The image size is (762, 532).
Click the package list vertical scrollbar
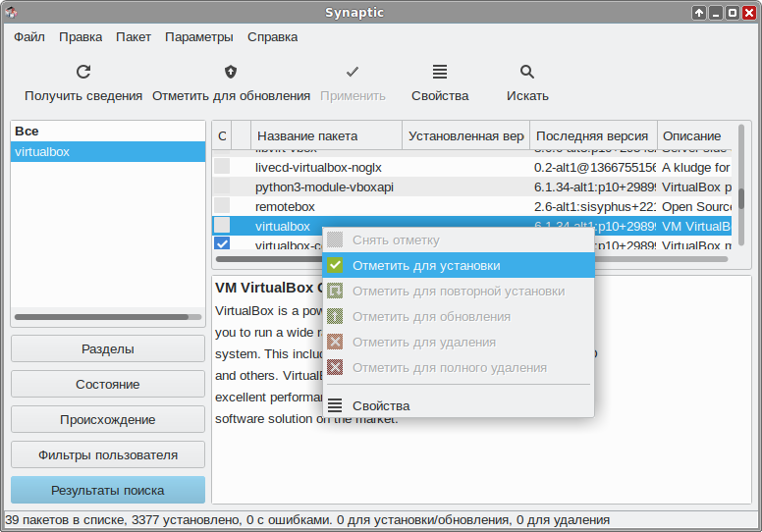(741, 185)
